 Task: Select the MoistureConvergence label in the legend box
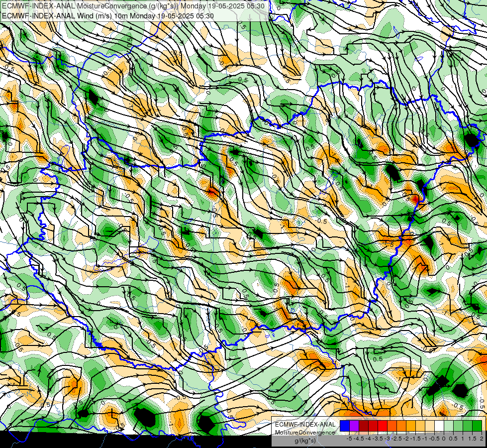(x=305, y=433)
